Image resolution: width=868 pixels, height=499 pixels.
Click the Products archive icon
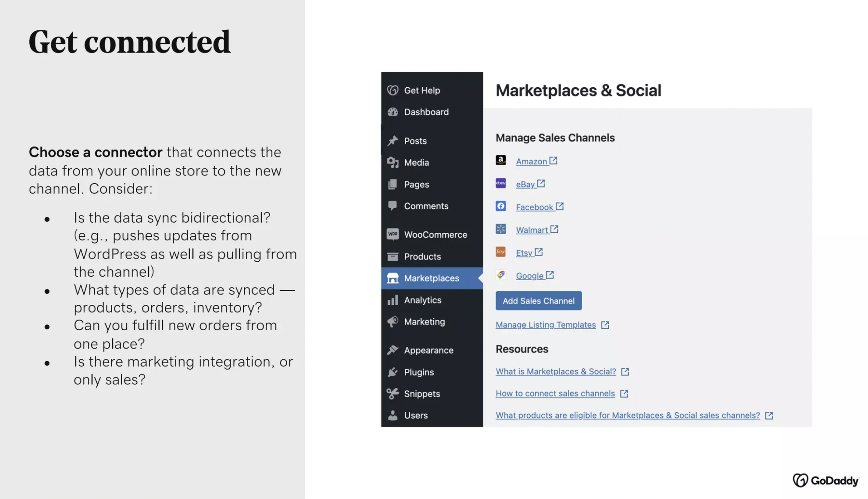pyautogui.click(x=393, y=256)
